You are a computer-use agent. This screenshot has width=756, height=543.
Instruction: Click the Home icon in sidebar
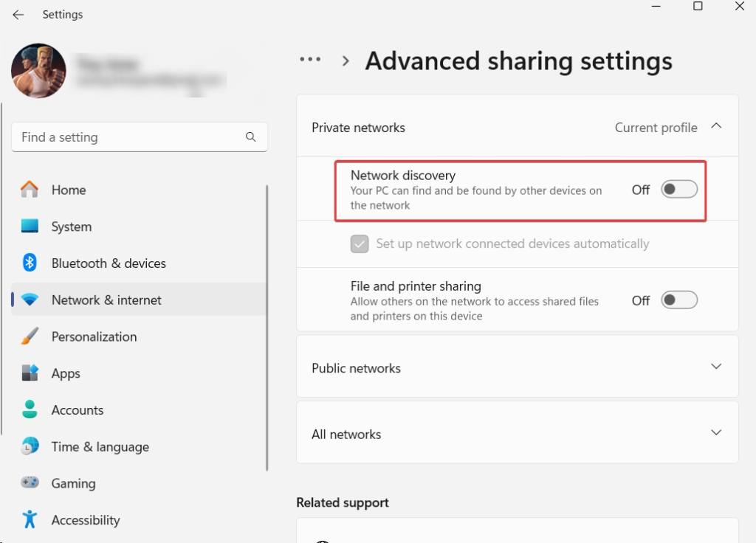tap(30, 190)
